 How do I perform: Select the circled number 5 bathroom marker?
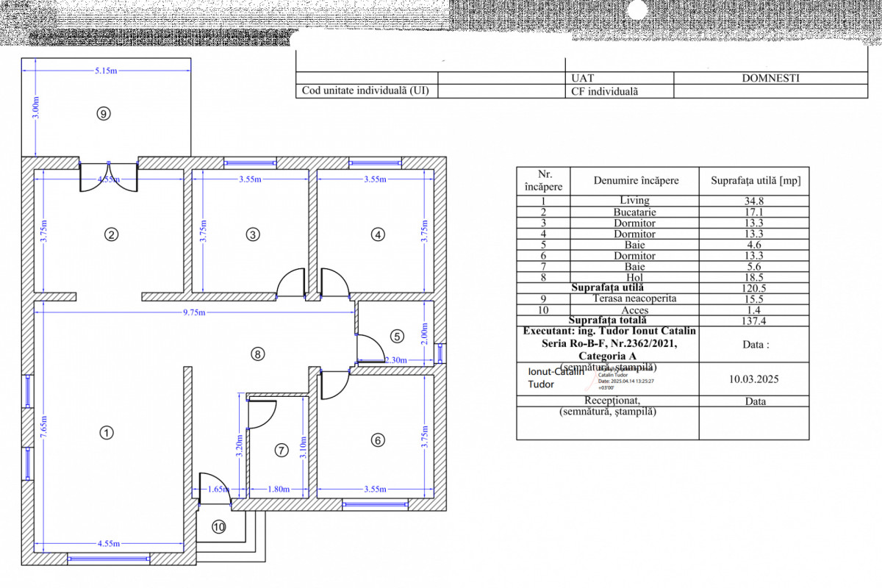[x=397, y=337]
